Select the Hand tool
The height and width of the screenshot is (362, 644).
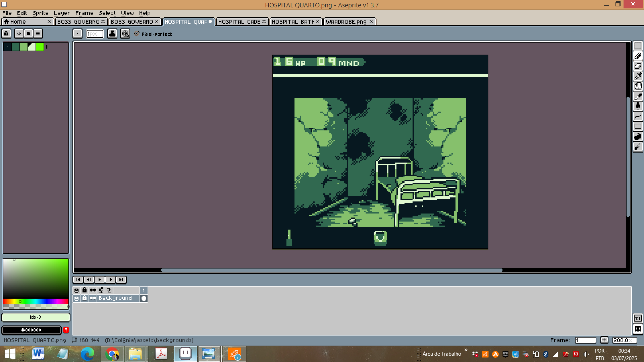coord(638,86)
